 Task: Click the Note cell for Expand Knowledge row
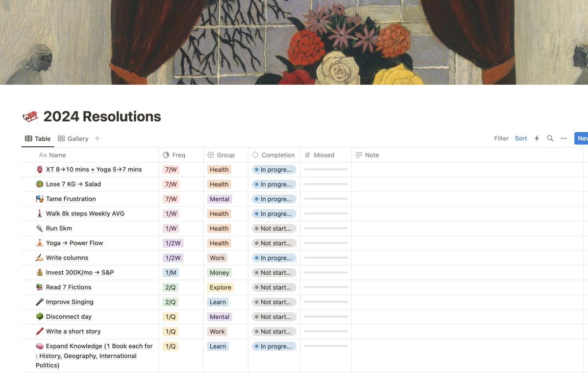point(467,355)
